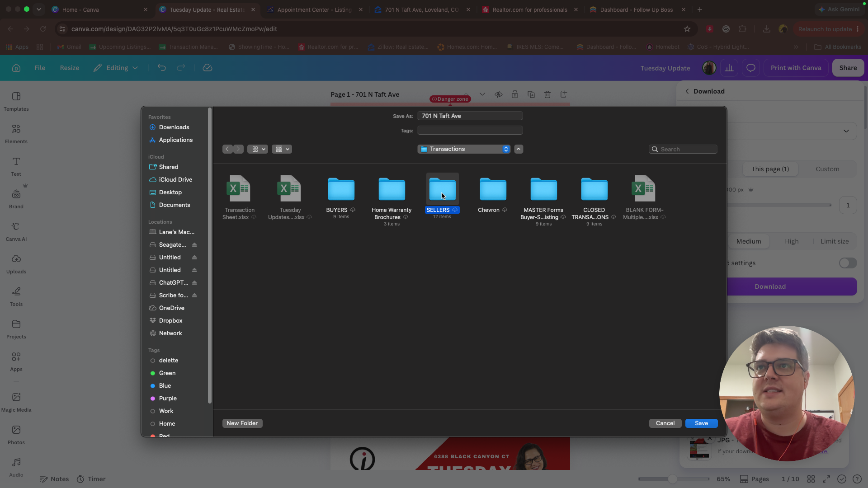The height and width of the screenshot is (488, 868).
Task: Eject the Scribe volume
Action: tap(194, 296)
